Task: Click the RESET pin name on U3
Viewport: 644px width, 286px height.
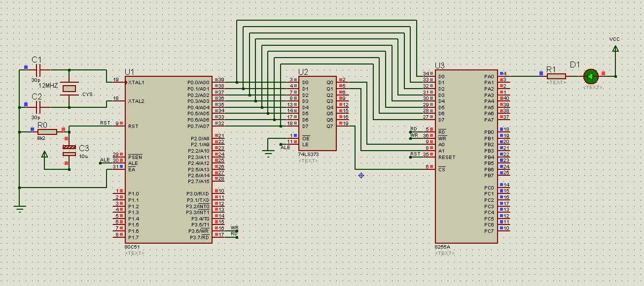Action: [x=446, y=157]
